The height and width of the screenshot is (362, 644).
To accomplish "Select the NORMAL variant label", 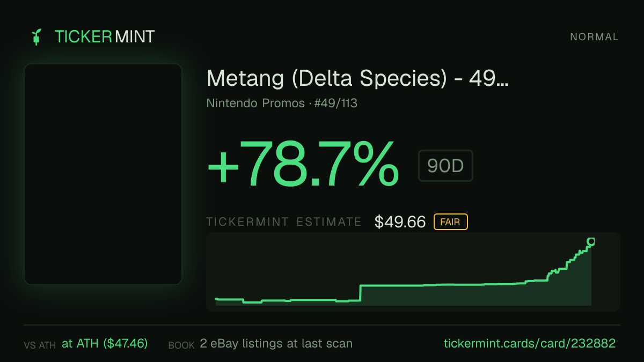I will 594,37.
